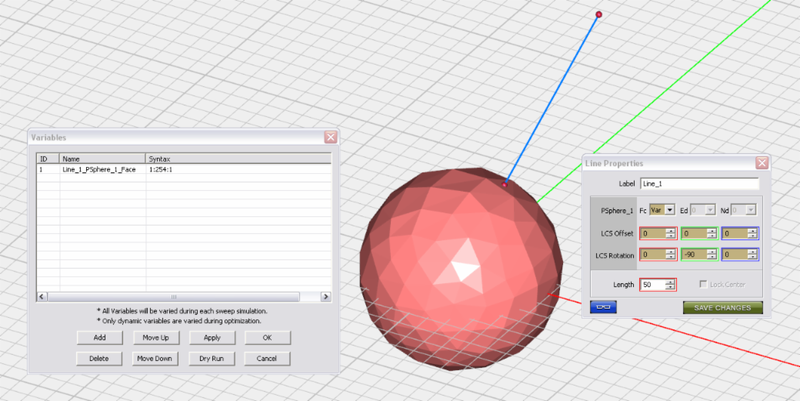Click the Dry Run button

pos(211,358)
